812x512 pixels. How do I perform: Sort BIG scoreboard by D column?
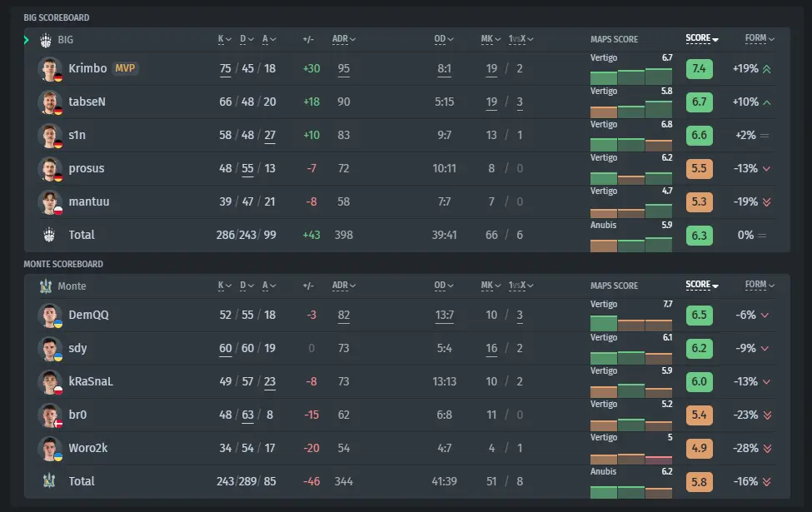(x=247, y=39)
